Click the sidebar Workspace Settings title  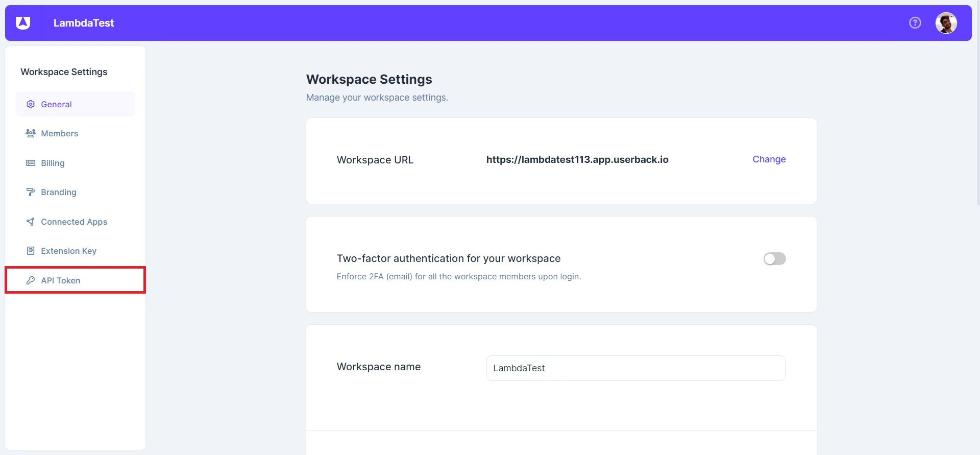[64, 72]
